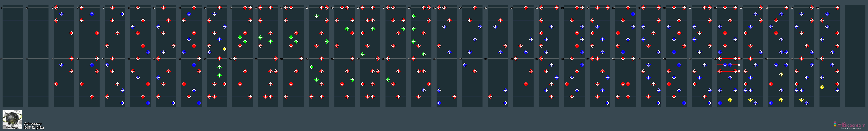Click the measure number 66 label
Screen dimensions: 868x131
(x=818, y=59)
